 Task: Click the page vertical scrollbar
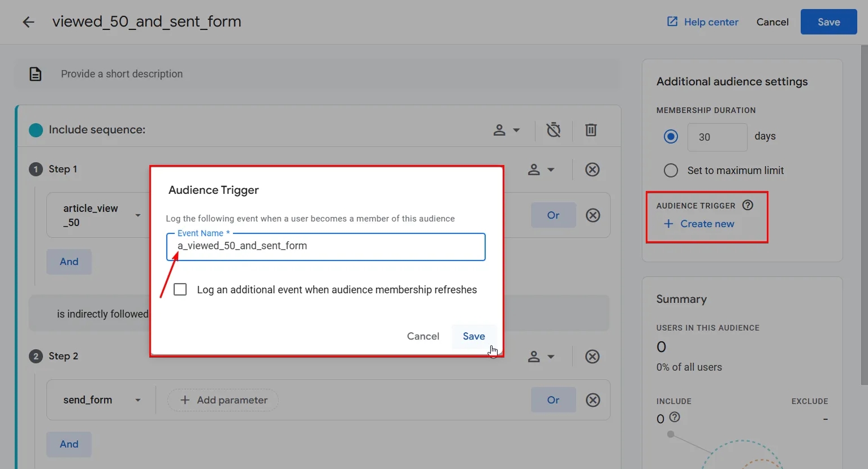[863, 215]
